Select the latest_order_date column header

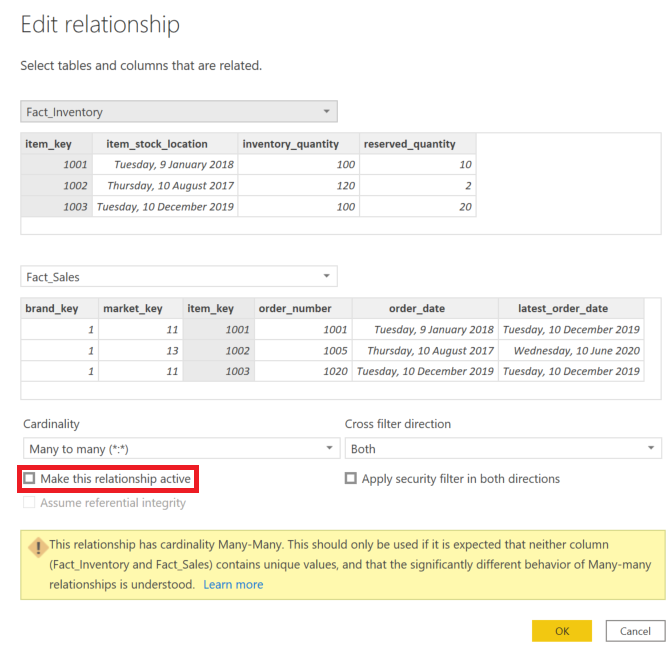571,308
